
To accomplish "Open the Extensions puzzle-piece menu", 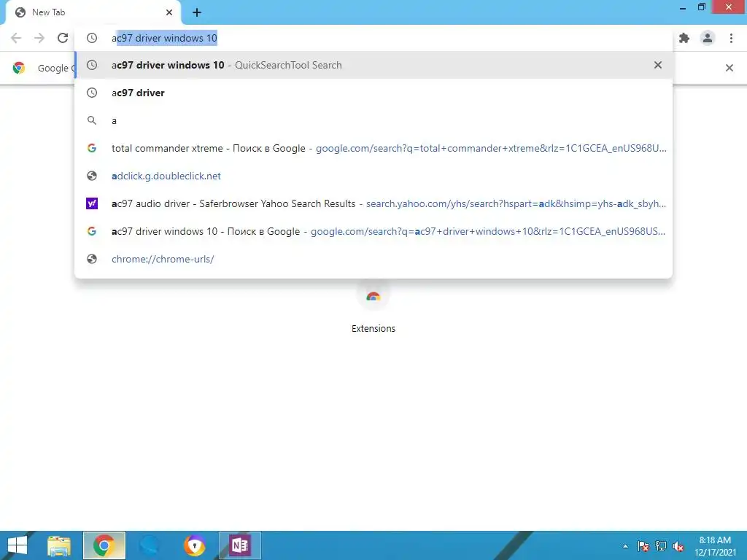I will click(x=684, y=38).
